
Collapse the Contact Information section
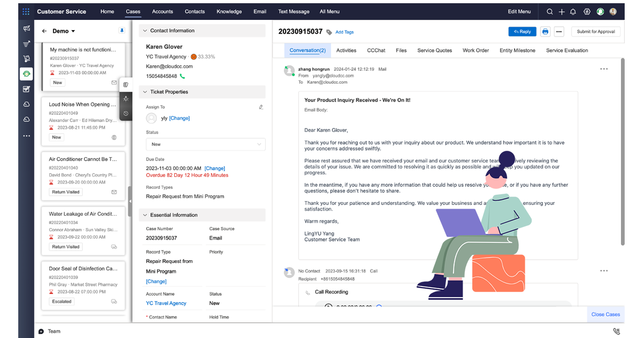click(x=144, y=31)
